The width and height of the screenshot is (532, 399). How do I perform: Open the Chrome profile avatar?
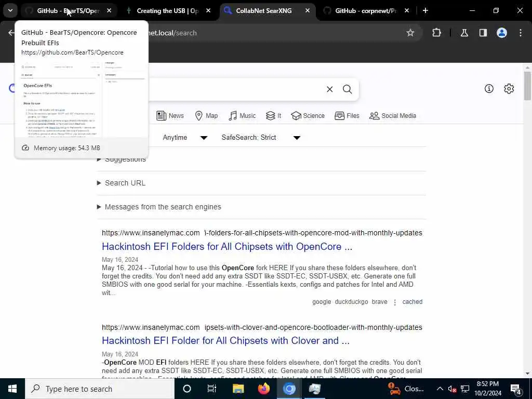pyautogui.click(x=502, y=33)
